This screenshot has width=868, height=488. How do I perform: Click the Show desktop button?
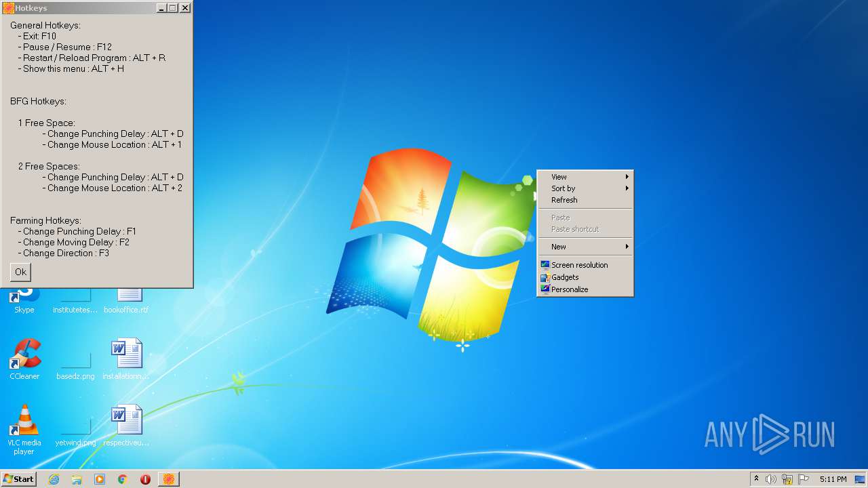coord(861,479)
